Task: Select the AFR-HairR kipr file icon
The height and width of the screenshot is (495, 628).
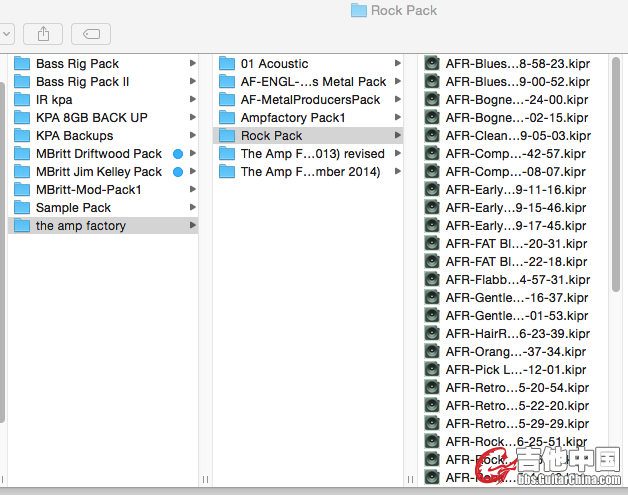Action: [x=432, y=334]
